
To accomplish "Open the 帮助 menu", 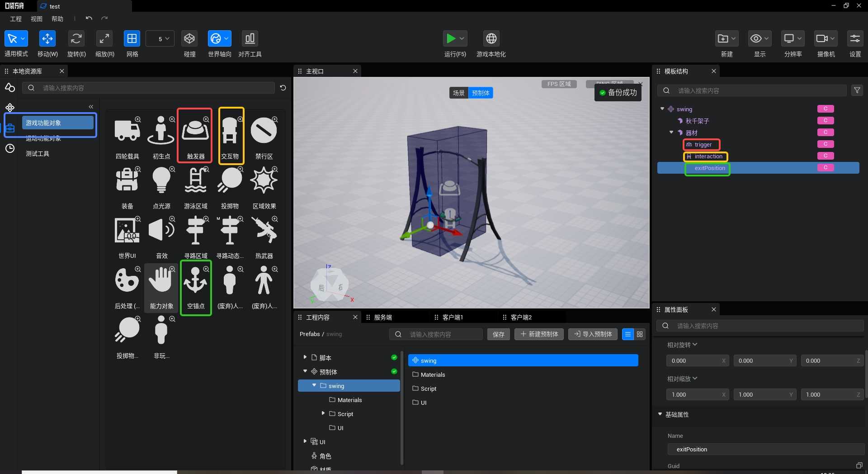I will pyautogui.click(x=57, y=19).
